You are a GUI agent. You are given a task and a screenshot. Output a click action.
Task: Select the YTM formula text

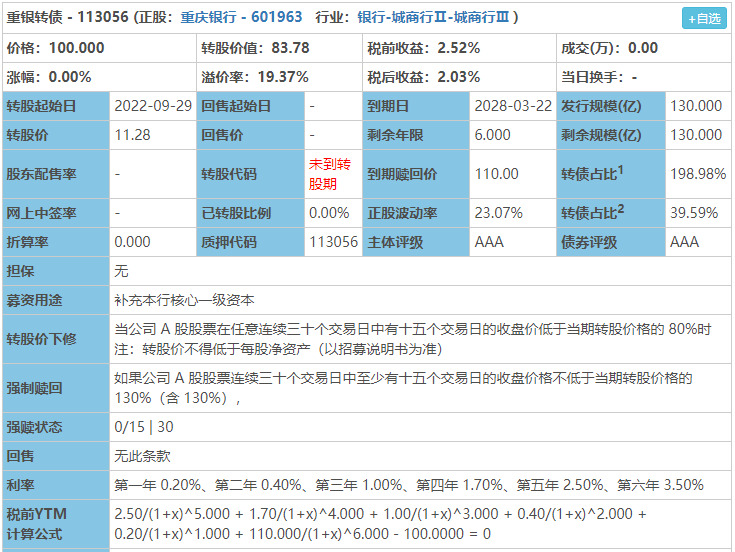click(x=380, y=524)
